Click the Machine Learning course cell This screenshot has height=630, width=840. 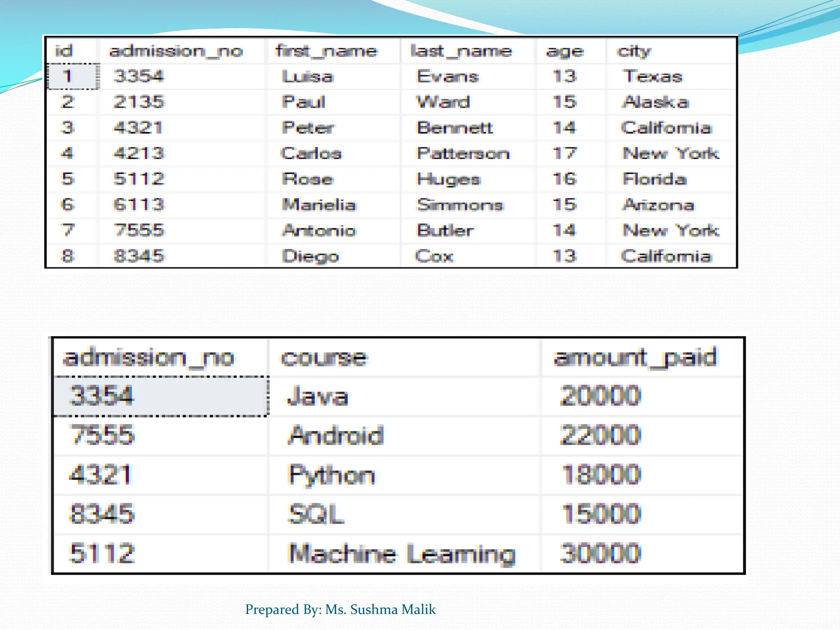pos(402,554)
